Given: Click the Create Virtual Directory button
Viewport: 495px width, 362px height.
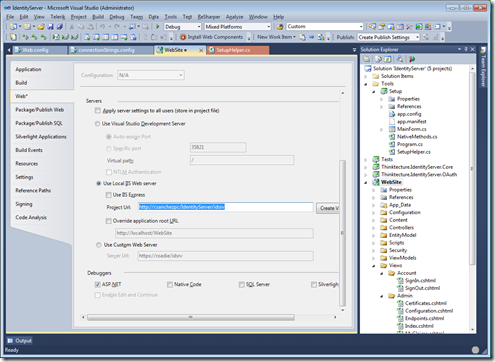Looking at the screenshot, I should point(328,208).
